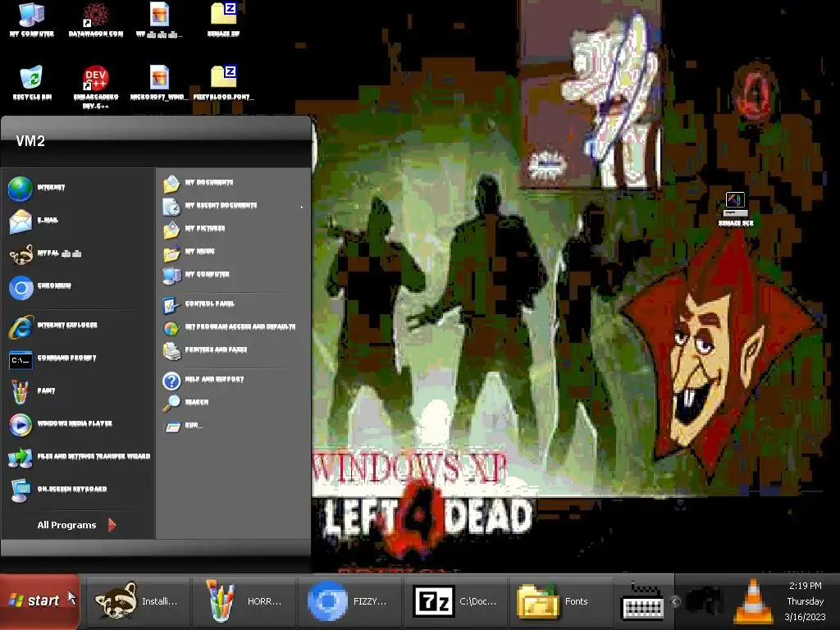Switch to Paint HORR... taskbar window

tap(244, 601)
